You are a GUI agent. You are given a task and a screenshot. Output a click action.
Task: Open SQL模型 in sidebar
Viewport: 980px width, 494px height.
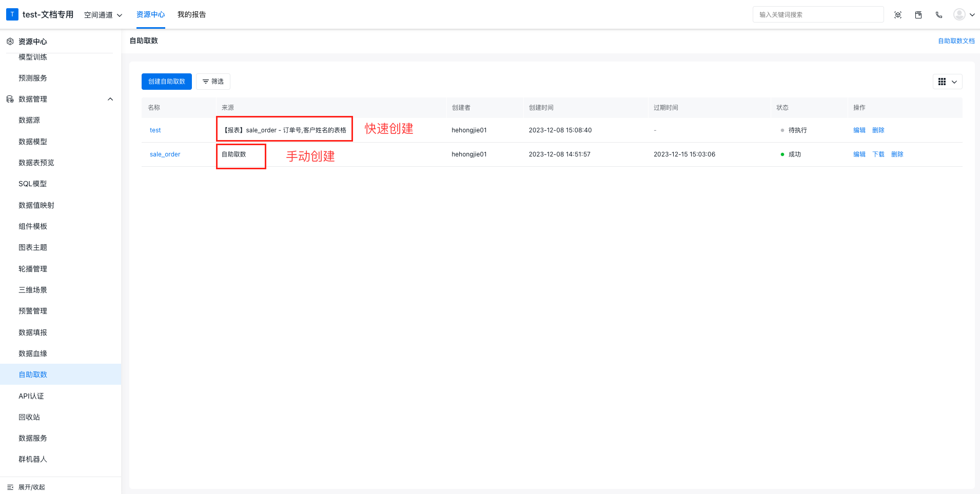point(33,184)
